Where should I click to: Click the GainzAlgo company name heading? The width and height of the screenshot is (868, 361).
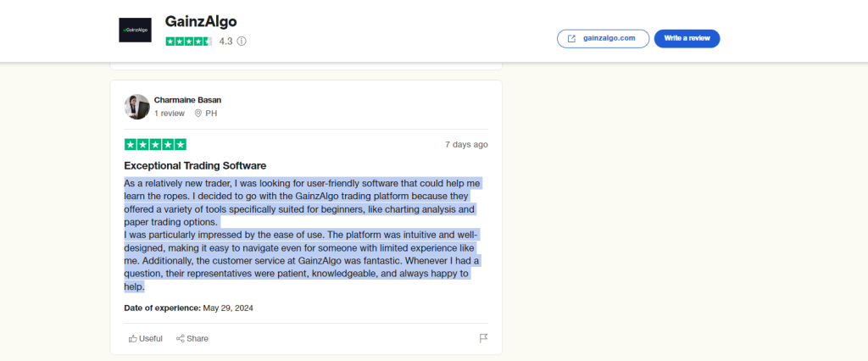[201, 21]
